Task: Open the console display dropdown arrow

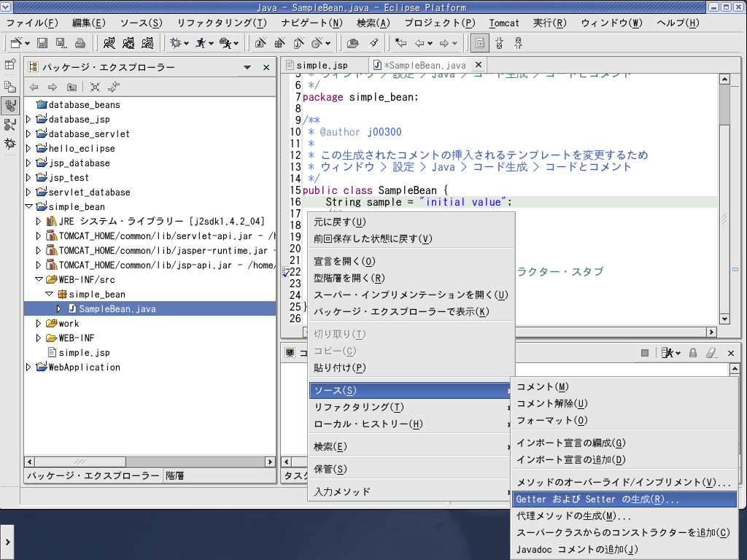Action: pos(678,354)
